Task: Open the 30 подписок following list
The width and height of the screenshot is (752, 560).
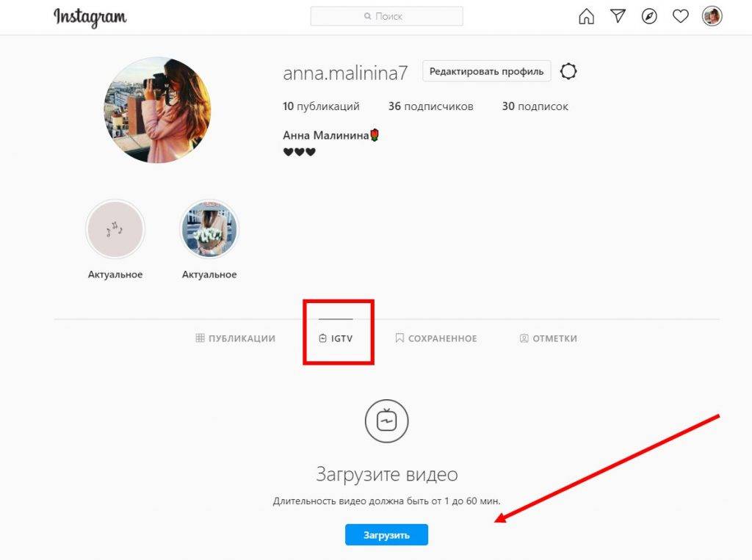Action: click(x=535, y=106)
